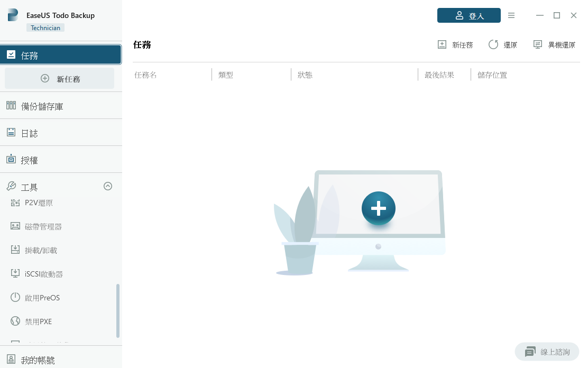This screenshot has width=588, height=368.
Task: Click the 最後結果 column header
Action: (x=439, y=75)
